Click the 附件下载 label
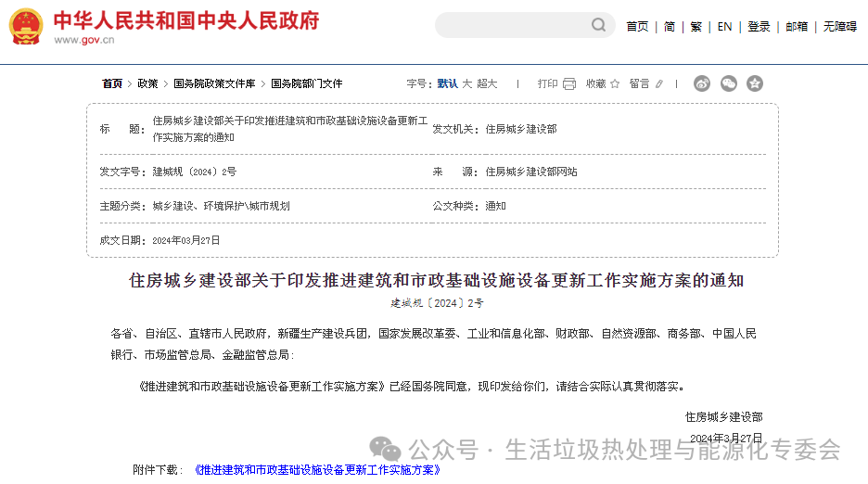 tap(158, 470)
